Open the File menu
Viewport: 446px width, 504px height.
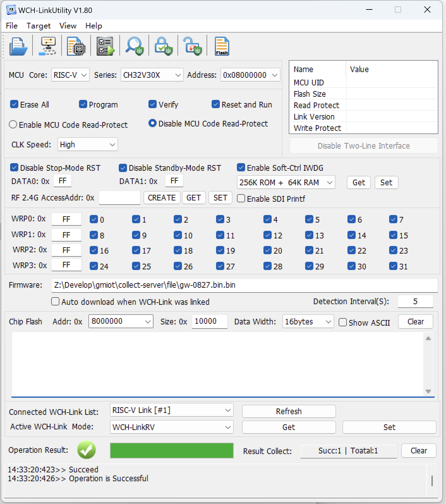pyautogui.click(x=12, y=26)
